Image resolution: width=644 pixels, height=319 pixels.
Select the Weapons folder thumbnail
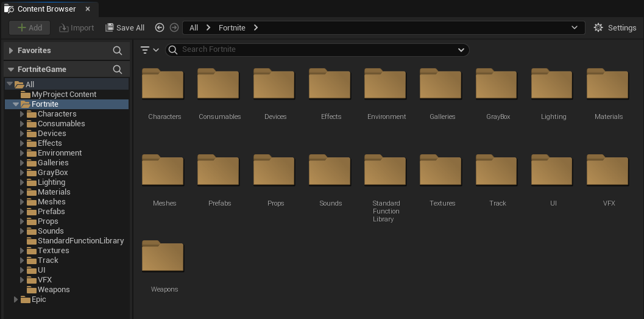pos(163,257)
